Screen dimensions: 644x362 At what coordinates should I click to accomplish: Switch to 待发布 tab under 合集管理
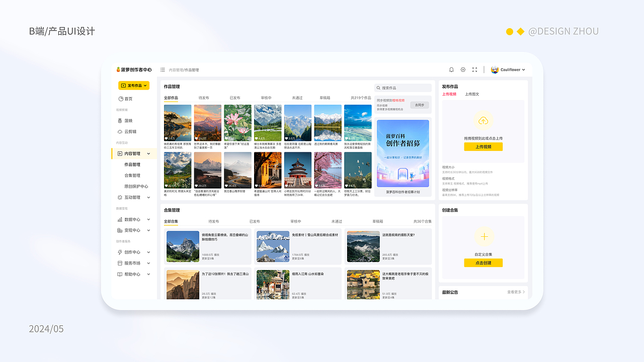coord(214,222)
